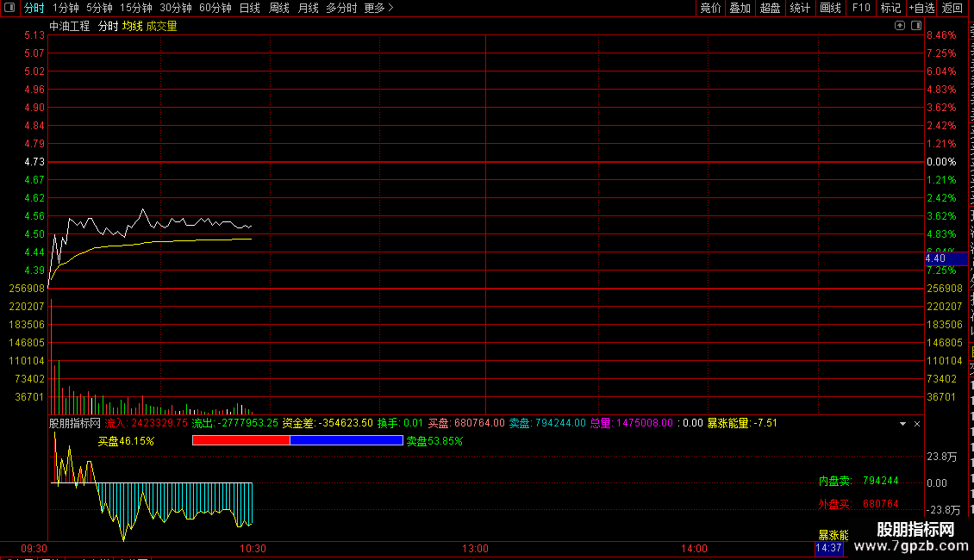Expand the 更多 periods menu
The image size is (974, 560).
pyautogui.click(x=378, y=8)
